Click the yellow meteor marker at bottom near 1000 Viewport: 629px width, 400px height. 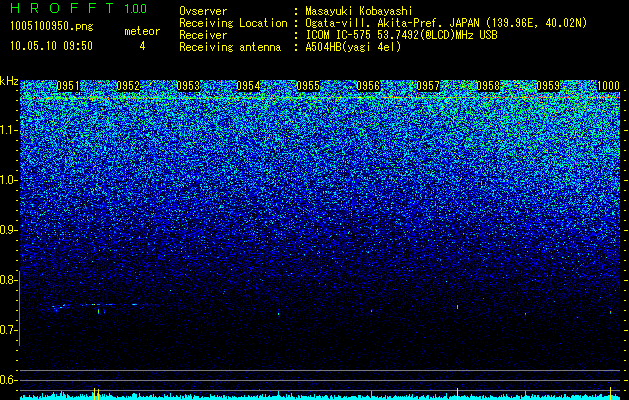point(610,394)
